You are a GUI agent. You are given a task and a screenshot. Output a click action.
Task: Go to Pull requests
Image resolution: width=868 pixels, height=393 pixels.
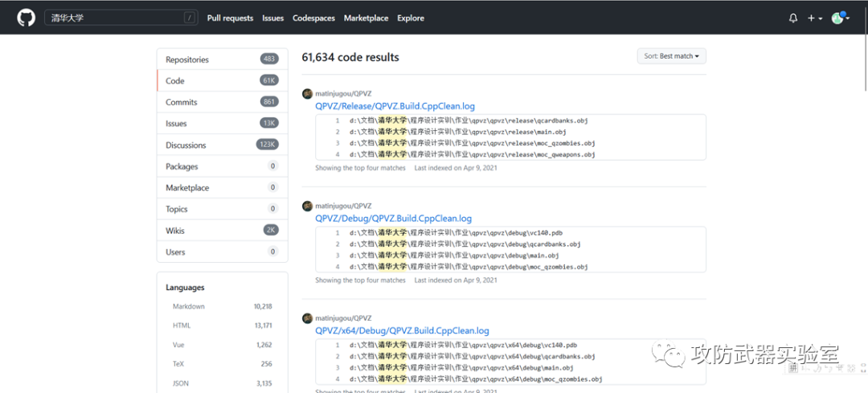231,18
